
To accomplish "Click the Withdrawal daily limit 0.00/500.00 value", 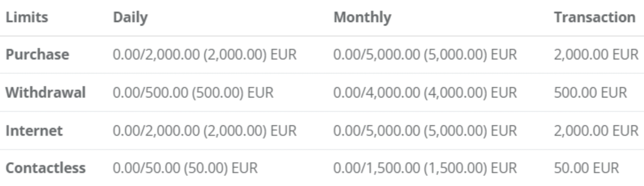I will 193,93.
